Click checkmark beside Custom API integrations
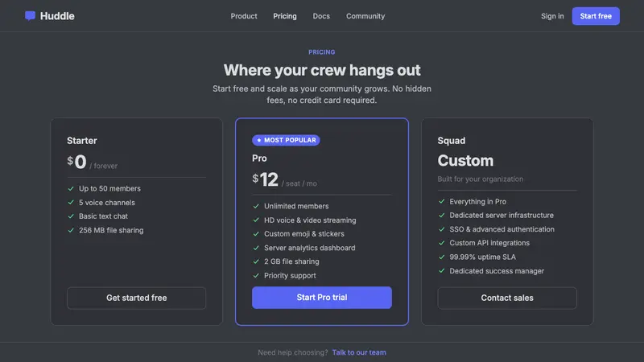This screenshot has width=644, height=362. [x=441, y=243]
